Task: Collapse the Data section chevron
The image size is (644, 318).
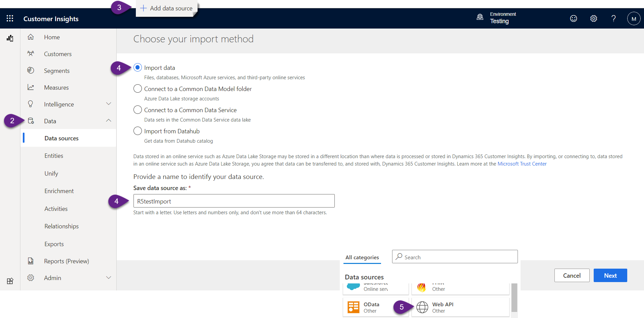Action: click(x=109, y=121)
